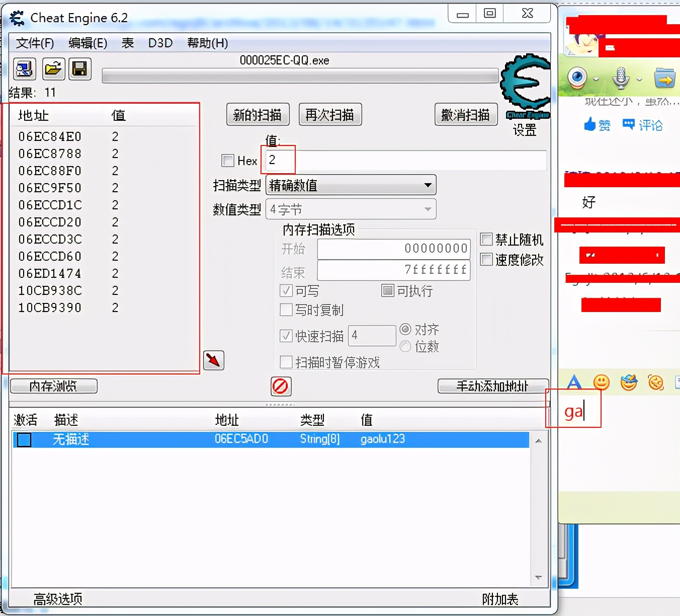Select the 对齐 alignment radio button
680x616 pixels.
405,329
